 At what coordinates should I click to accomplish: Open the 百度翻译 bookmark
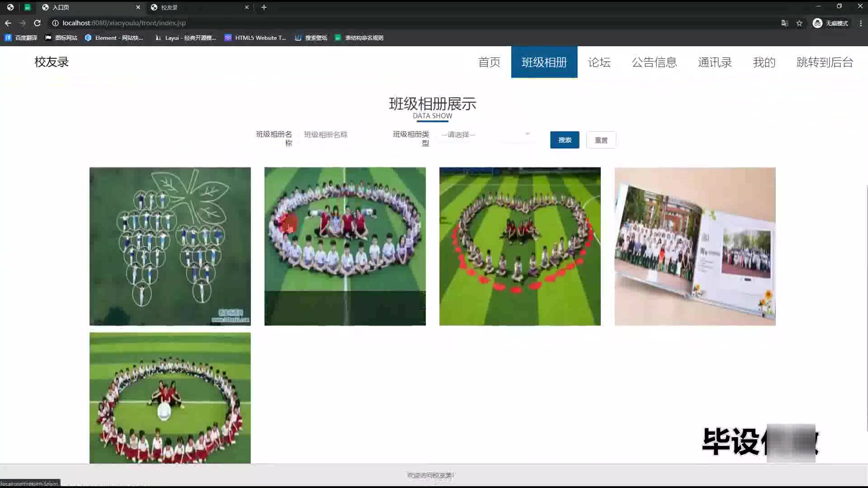[21, 38]
